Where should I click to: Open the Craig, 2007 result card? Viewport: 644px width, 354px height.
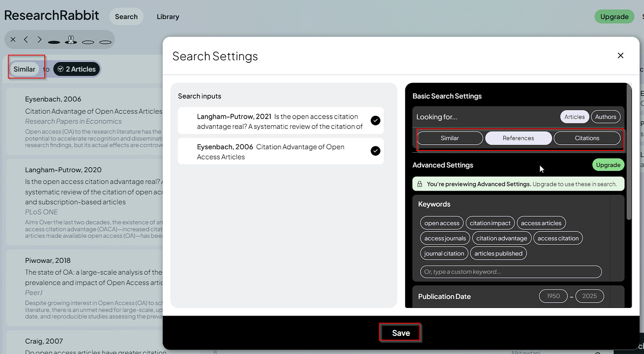(x=85, y=342)
